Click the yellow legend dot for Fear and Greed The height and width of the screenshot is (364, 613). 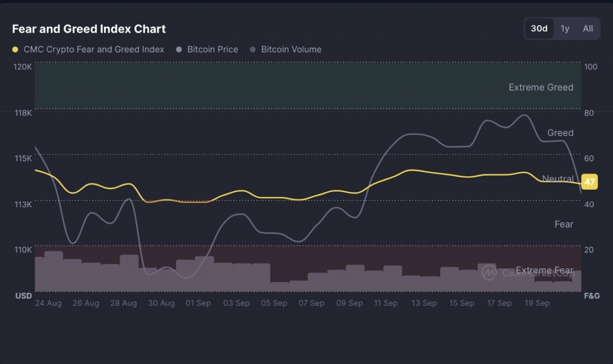click(x=16, y=50)
